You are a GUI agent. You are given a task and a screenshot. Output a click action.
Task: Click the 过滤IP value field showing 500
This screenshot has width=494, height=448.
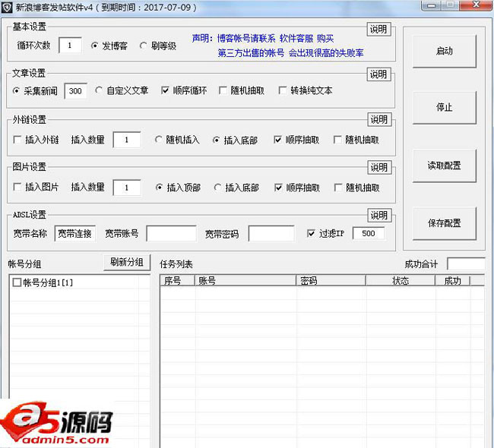point(369,234)
